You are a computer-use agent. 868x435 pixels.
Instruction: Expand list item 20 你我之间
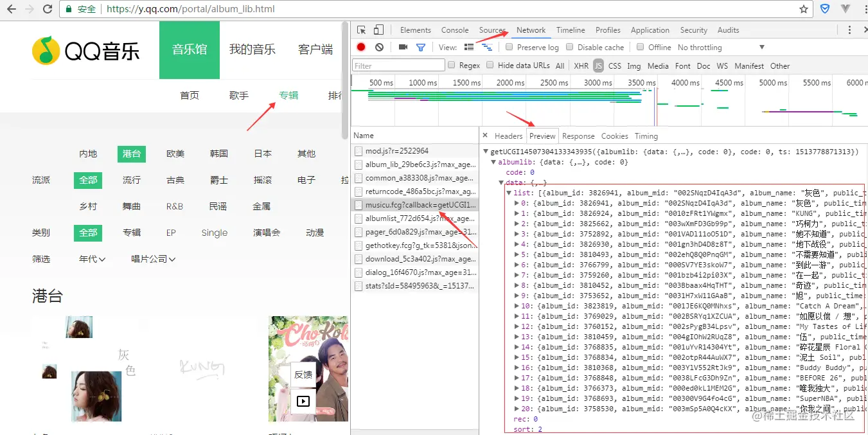pyautogui.click(x=517, y=409)
